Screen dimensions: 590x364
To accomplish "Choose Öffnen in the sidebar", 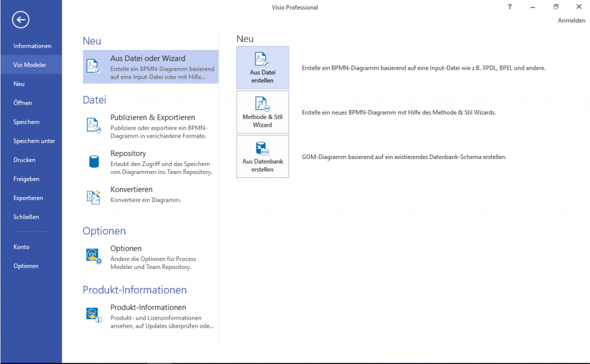I will click(x=22, y=103).
